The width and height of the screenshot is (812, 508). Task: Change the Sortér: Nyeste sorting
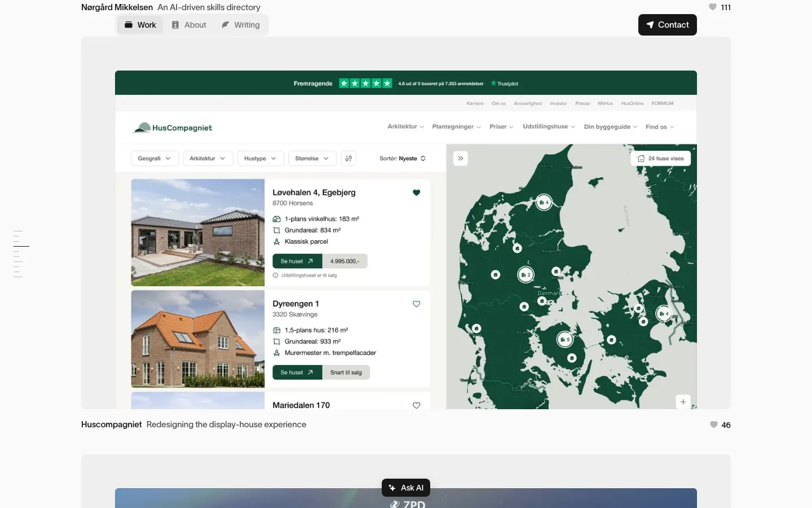(403, 159)
